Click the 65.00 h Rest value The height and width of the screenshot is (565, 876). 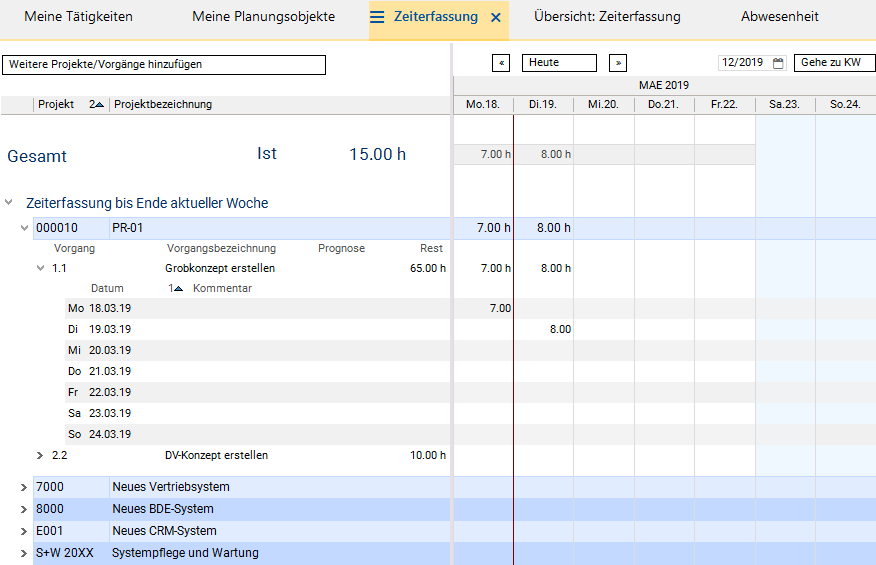pyautogui.click(x=428, y=268)
